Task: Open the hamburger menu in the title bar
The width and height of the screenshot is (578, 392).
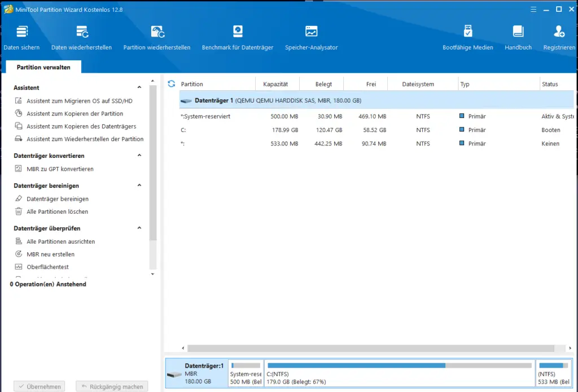Action: [533, 9]
